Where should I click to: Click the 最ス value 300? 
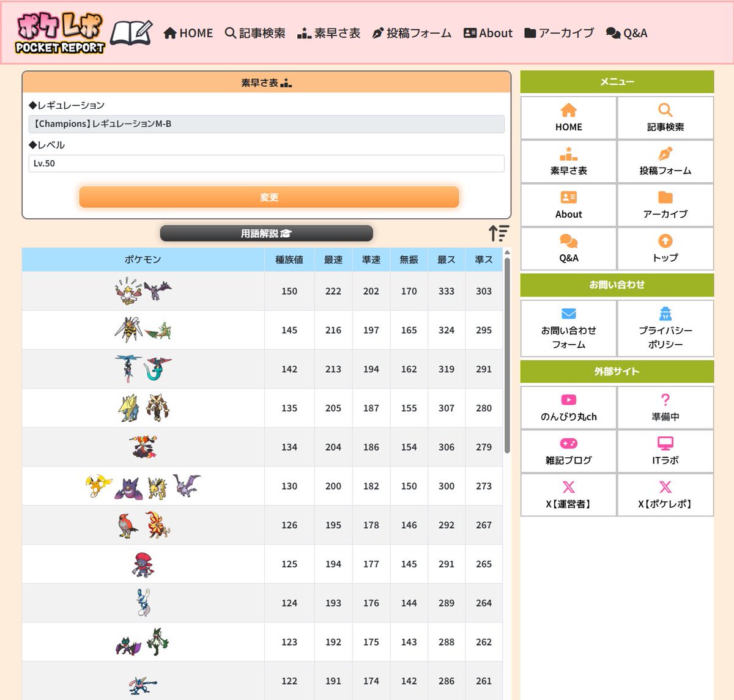(x=447, y=486)
